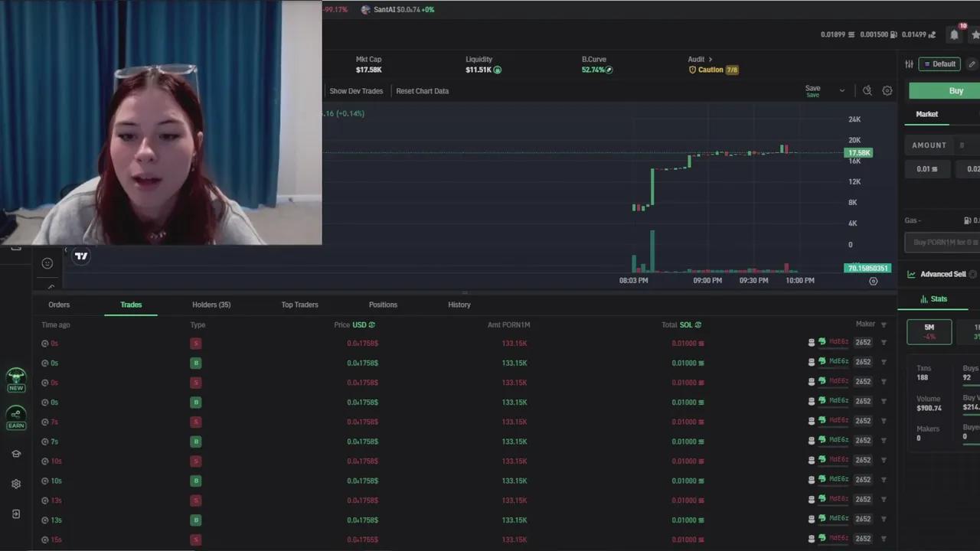Toggle Price currency USD switch

click(x=364, y=324)
